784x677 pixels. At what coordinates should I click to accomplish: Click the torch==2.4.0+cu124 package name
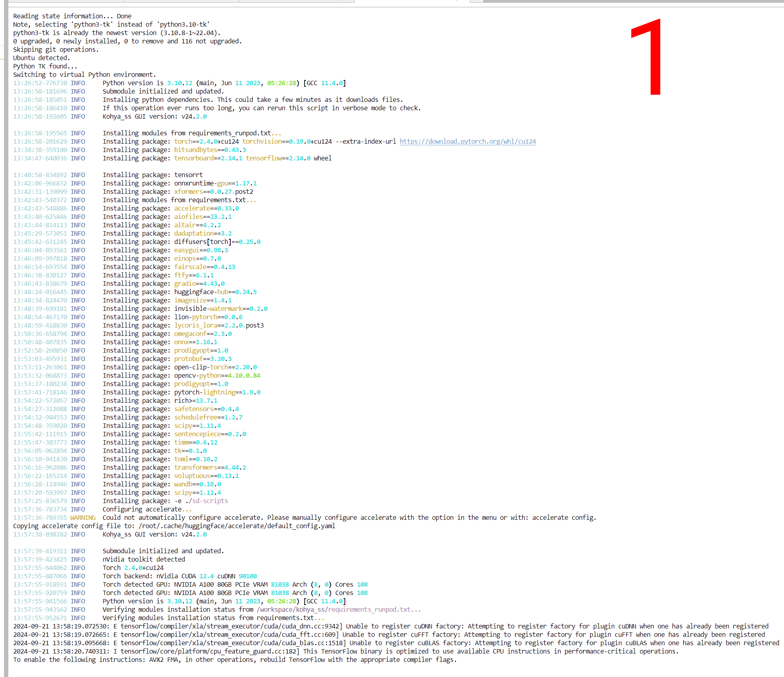tap(206, 141)
